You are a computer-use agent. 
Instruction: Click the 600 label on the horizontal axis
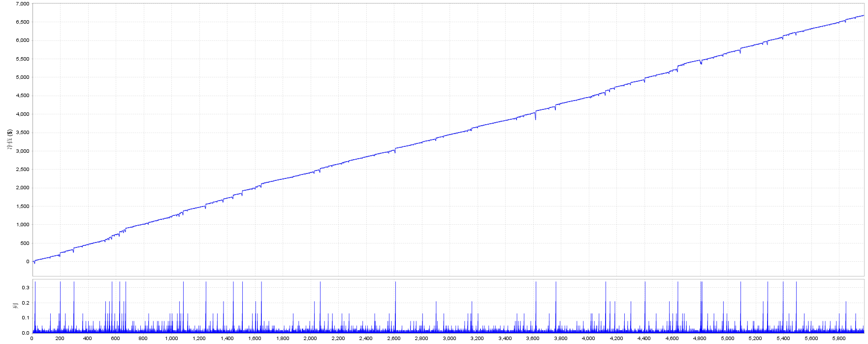pos(116,339)
